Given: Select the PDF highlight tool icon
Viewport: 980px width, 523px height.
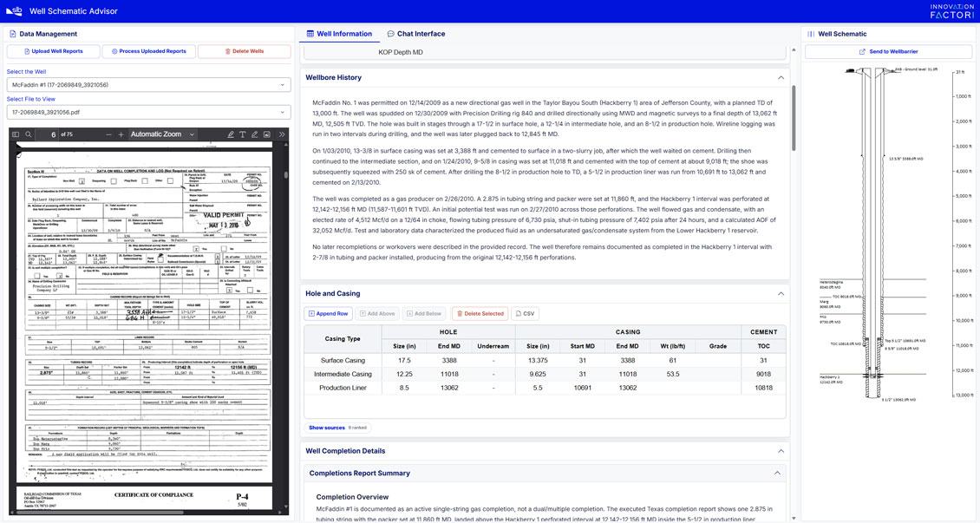Looking at the screenshot, I should 231,134.
